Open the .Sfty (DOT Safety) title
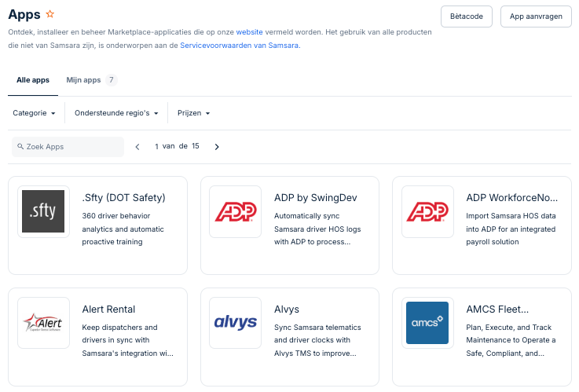This screenshot has width=579, height=392. click(x=123, y=198)
